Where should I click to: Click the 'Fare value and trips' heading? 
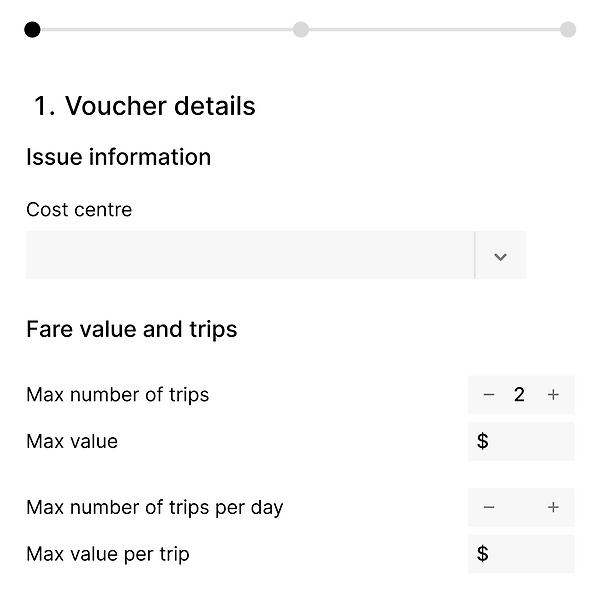pyautogui.click(x=132, y=330)
